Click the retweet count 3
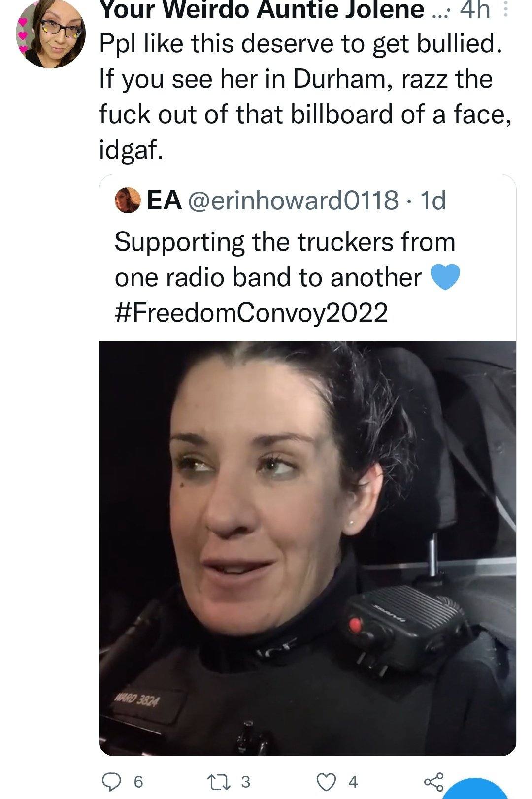Viewport: 532px width, 799px height. 246,782
